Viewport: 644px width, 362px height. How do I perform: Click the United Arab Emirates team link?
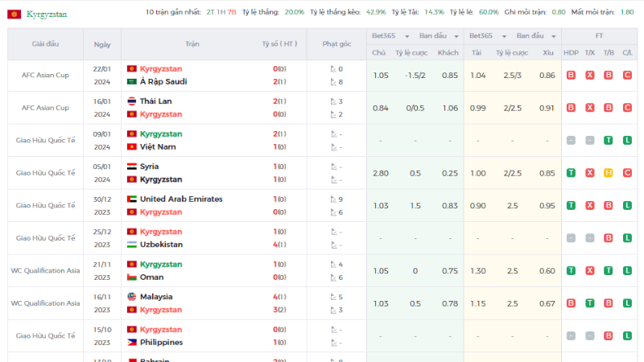pos(181,199)
